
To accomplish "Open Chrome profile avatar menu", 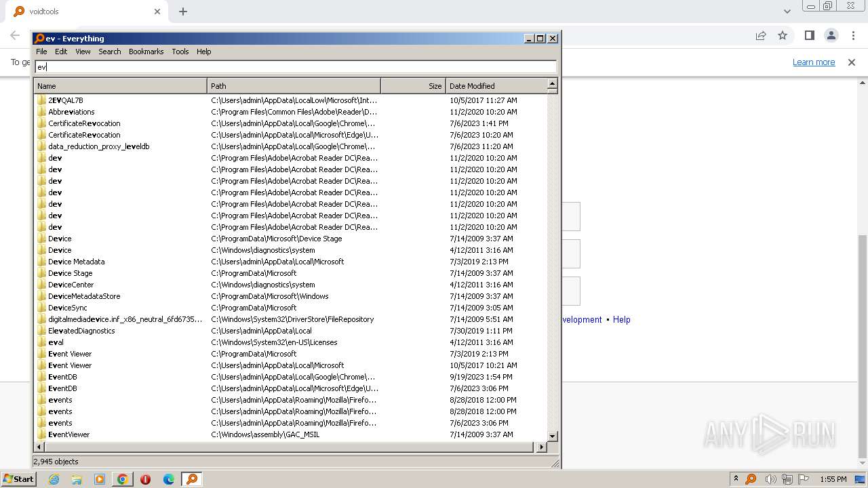I will (831, 36).
